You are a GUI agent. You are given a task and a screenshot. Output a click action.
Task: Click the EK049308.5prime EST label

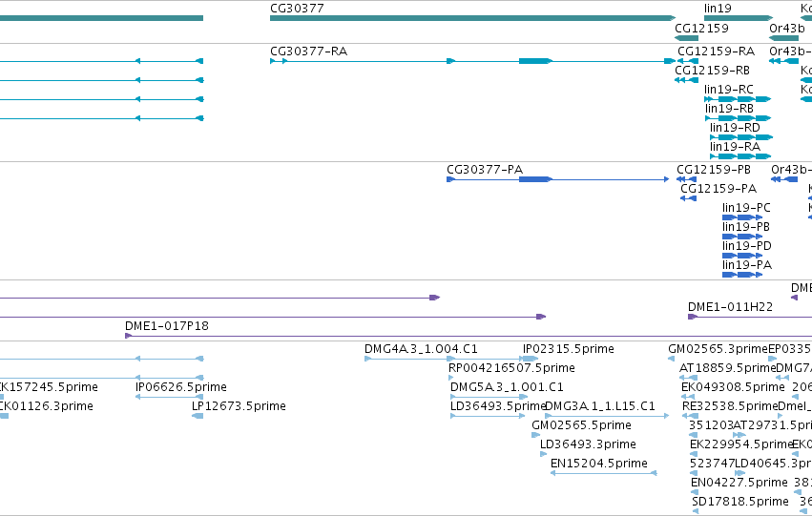coord(733,387)
